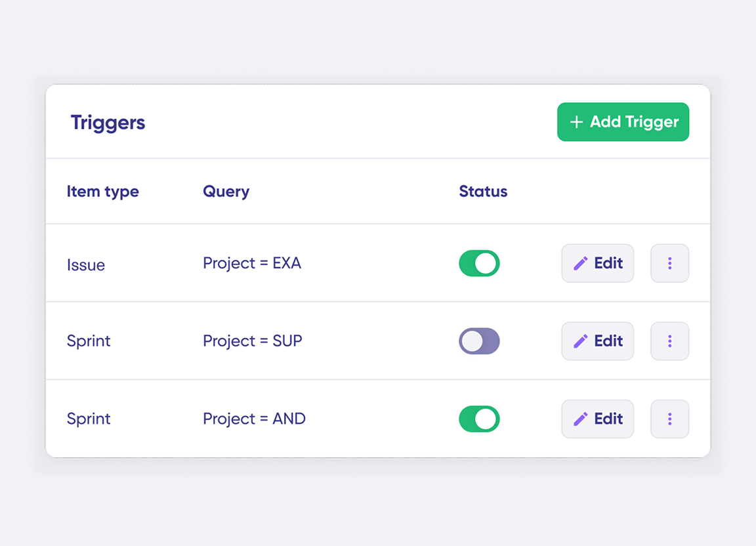Image resolution: width=756 pixels, height=546 pixels.
Task: Click the Query column header
Action: point(226,192)
